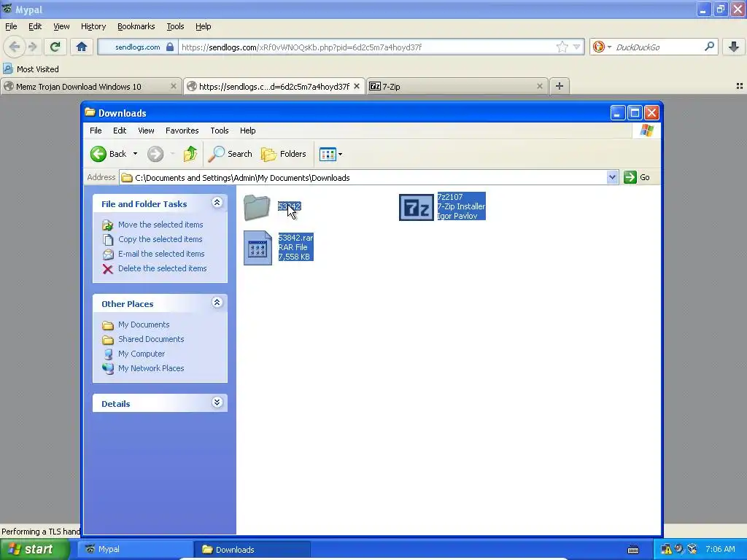Close the sendlogs.com tab

pos(356,86)
